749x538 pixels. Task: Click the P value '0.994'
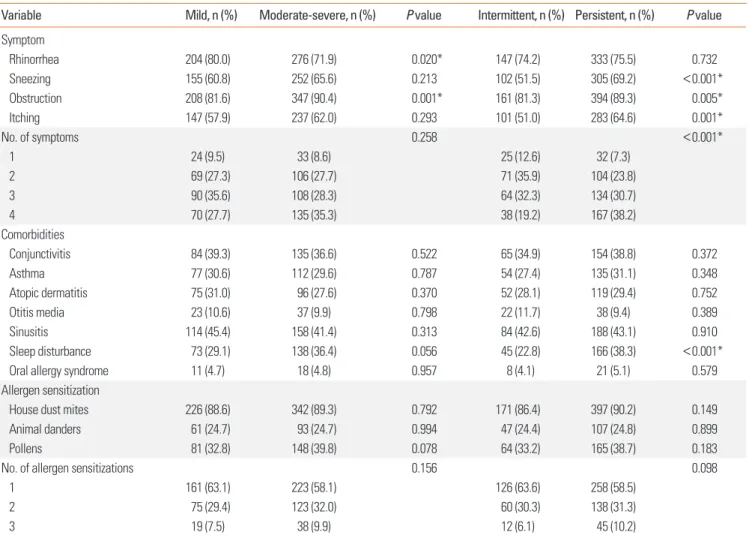[x=424, y=429]
